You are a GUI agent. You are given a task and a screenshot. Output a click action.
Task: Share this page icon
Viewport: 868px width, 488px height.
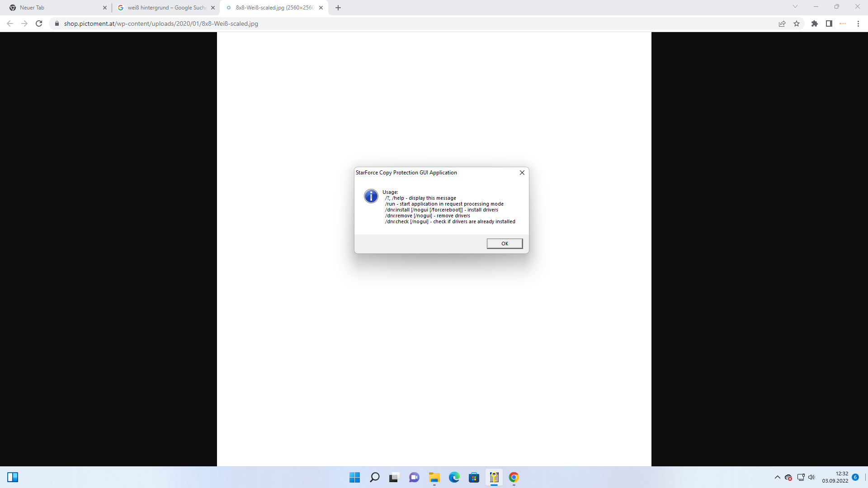[782, 23]
